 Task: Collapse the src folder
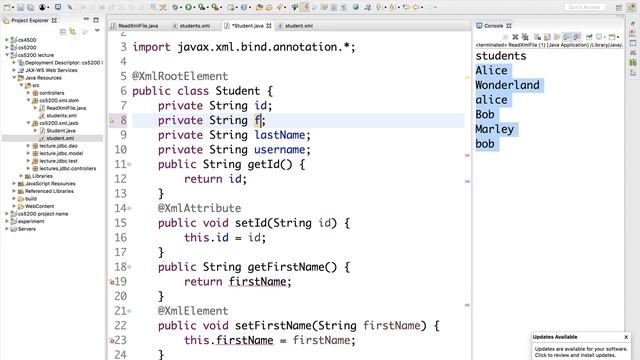[21, 85]
